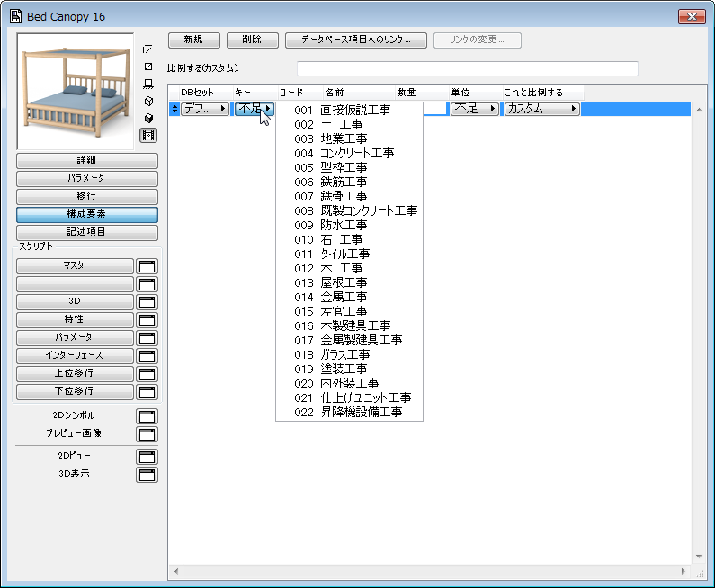Choose 001 直接仮設工事 from the list

(x=349, y=110)
